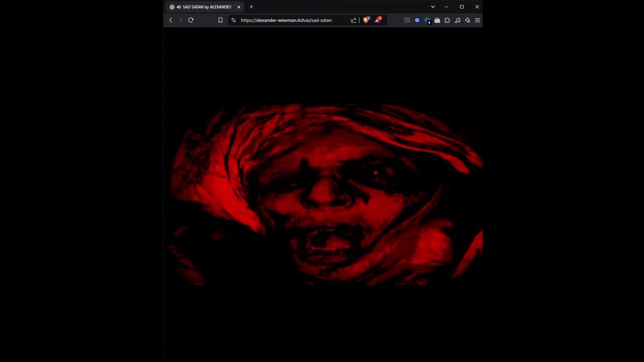Open the media control music note
This screenshot has height=362, width=644.
[x=457, y=20]
